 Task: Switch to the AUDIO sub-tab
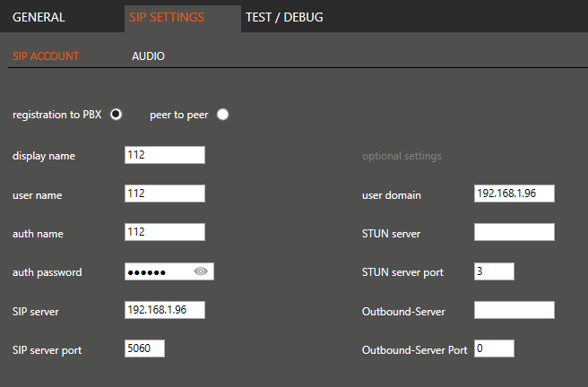(x=148, y=56)
